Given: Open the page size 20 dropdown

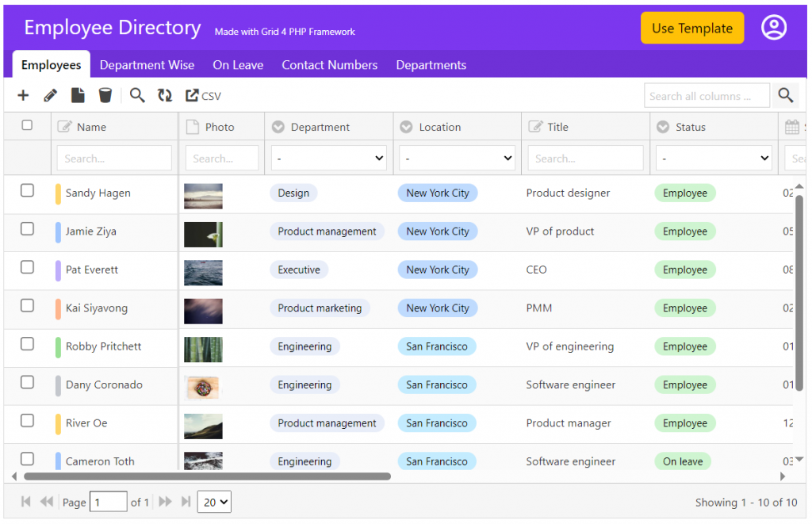Looking at the screenshot, I should click(213, 502).
